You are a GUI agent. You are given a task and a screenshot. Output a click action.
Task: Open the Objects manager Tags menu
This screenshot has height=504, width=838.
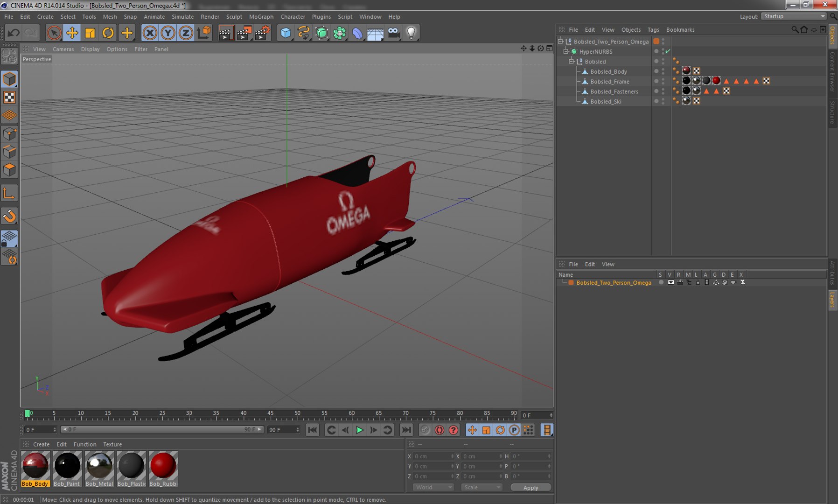coord(653,29)
